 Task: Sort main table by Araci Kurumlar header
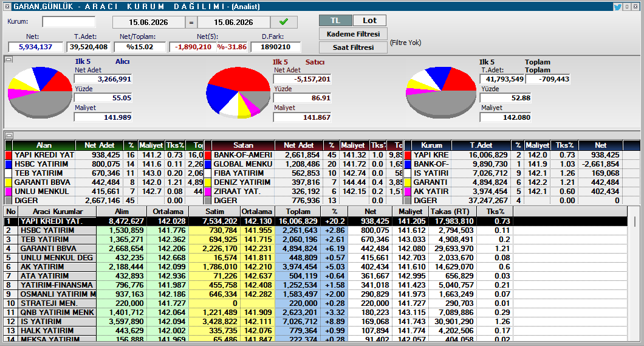[x=58, y=211]
